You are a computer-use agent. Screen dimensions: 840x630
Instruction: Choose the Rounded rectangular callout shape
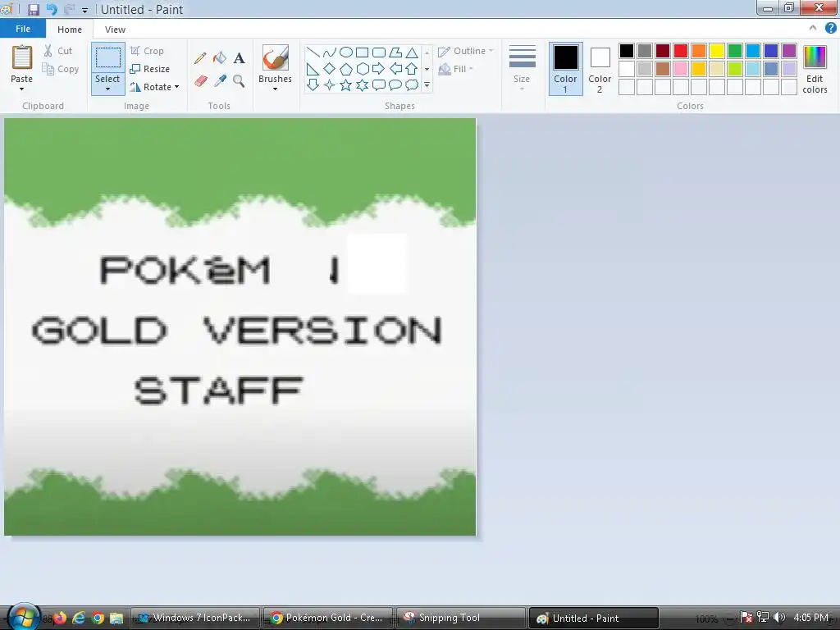(x=379, y=84)
